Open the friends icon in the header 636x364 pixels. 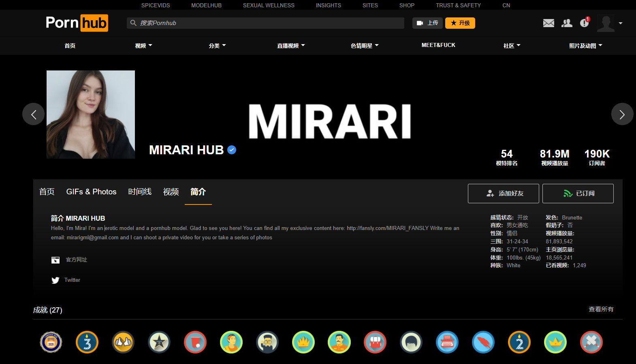tap(567, 23)
